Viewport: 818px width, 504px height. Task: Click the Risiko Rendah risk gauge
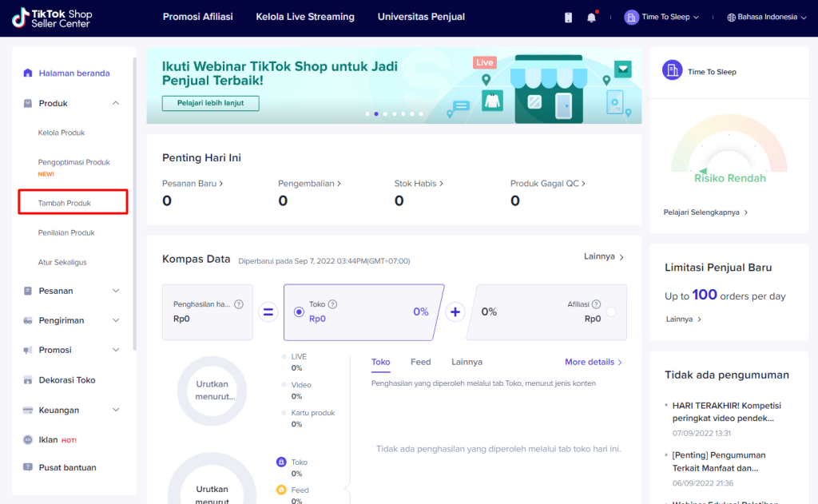(729, 152)
